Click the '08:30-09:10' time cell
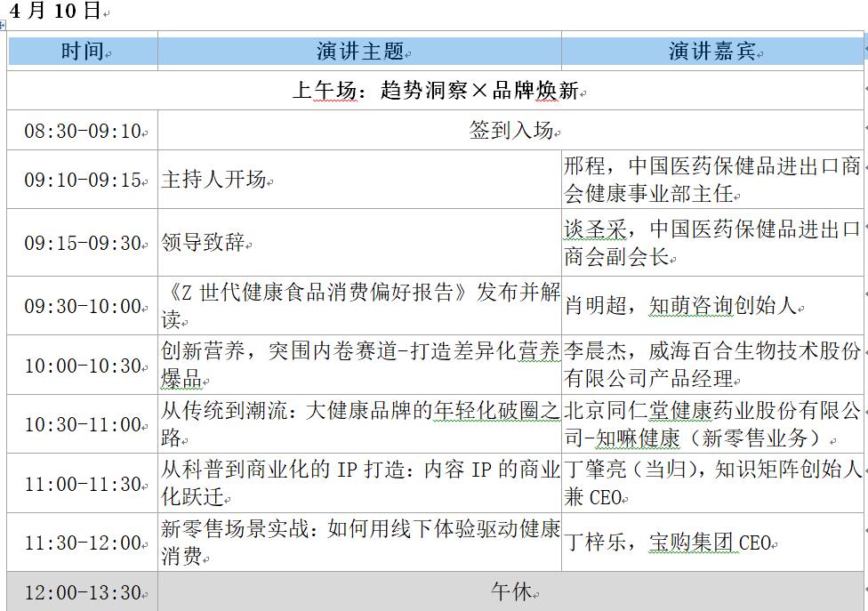The height and width of the screenshot is (611, 868). pyautogui.click(x=83, y=131)
